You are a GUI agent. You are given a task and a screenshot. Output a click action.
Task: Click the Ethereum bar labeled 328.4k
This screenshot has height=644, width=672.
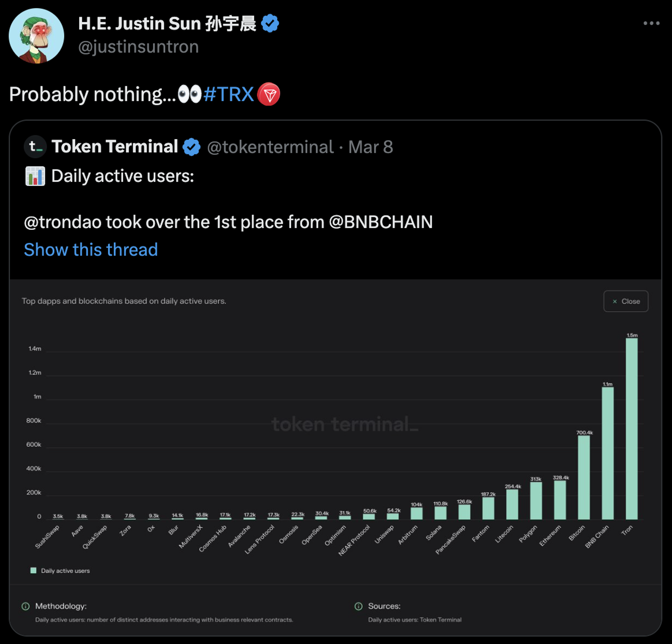[560, 500]
